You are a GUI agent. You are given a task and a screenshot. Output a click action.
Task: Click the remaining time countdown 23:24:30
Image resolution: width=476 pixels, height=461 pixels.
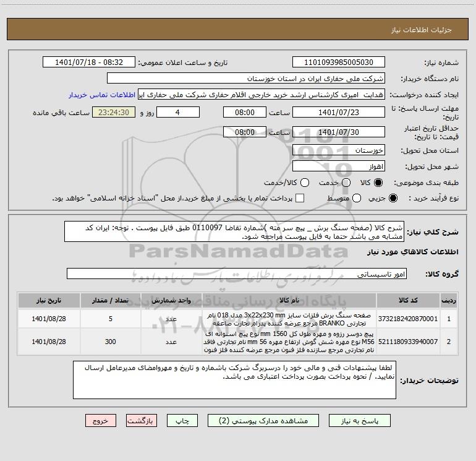click(x=114, y=112)
